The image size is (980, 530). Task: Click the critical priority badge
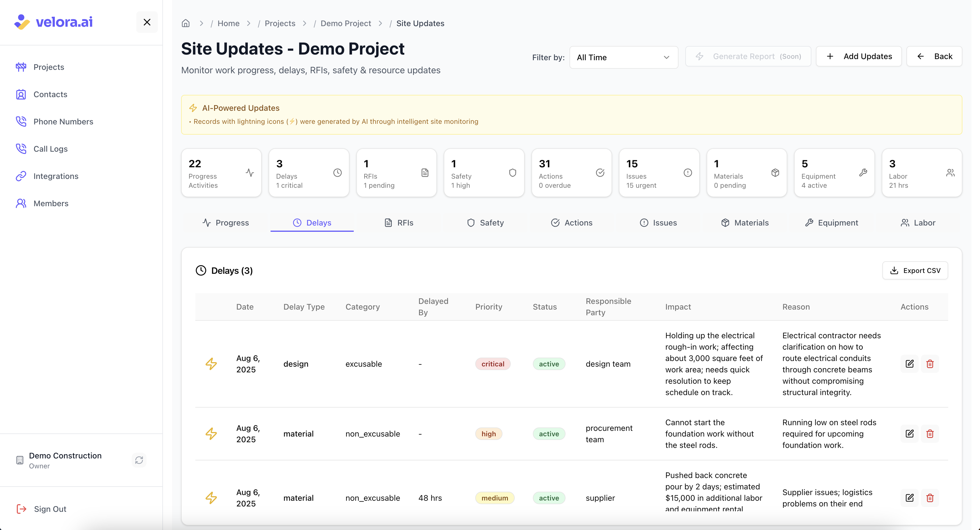pyautogui.click(x=493, y=364)
